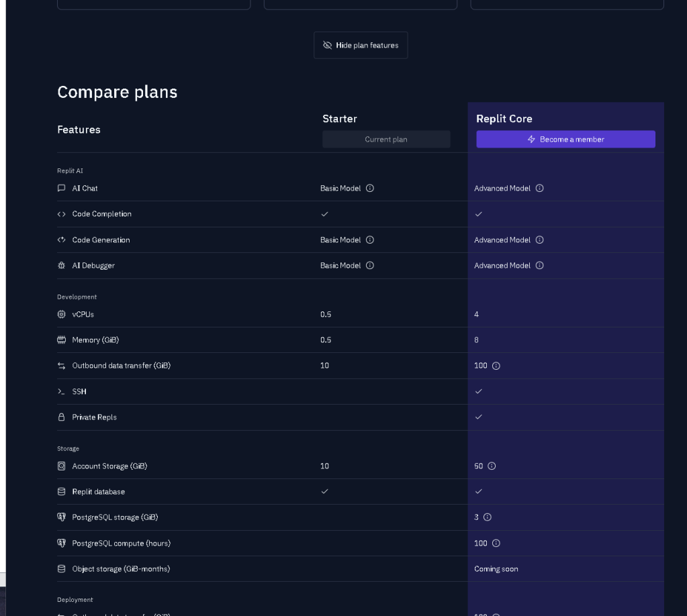Click the vCPUs value 4 under Replit Core

click(x=476, y=314)
